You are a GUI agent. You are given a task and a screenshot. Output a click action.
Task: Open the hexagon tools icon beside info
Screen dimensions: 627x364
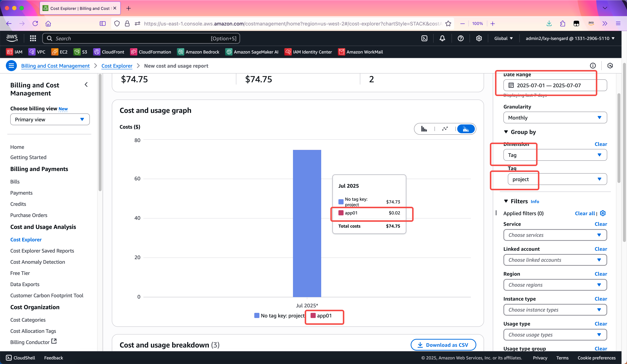pos(610,66)
